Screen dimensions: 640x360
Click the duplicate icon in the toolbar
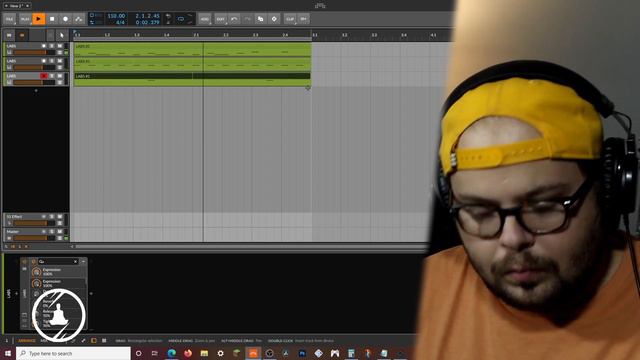click(260, 19)
